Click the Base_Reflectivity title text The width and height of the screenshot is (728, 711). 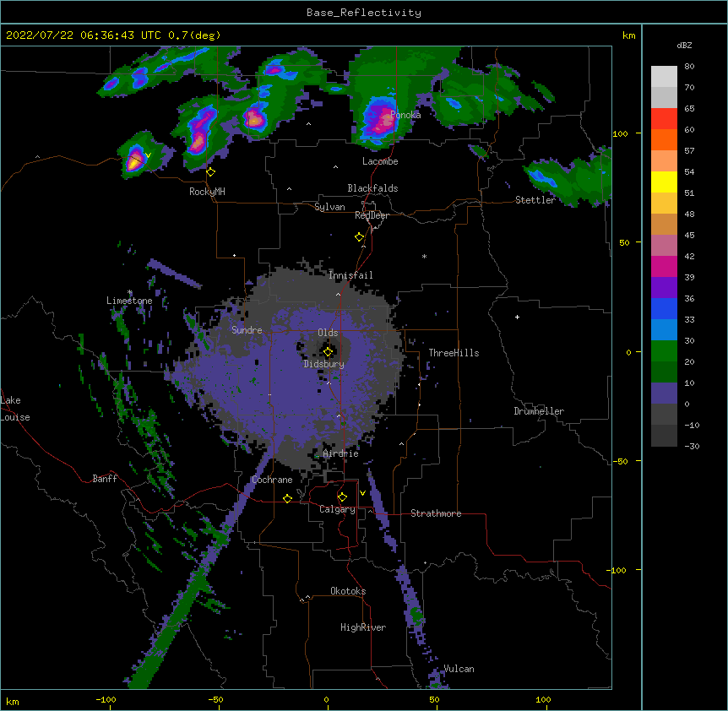(364, 13)
